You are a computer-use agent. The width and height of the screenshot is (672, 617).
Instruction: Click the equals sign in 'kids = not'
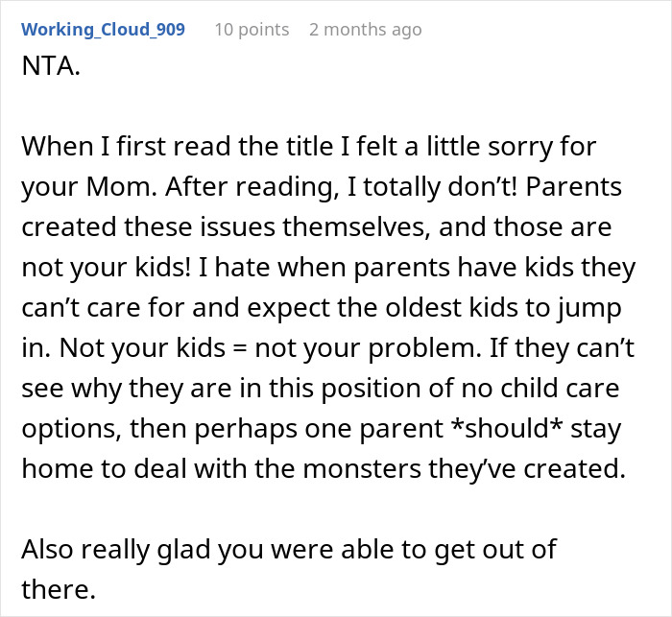[x=240, y=348]
